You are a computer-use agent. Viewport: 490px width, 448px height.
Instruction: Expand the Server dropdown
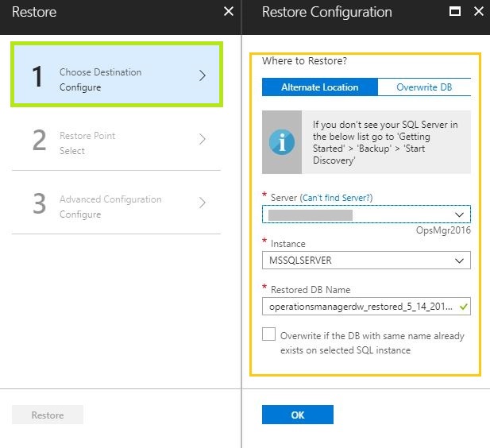366,214
